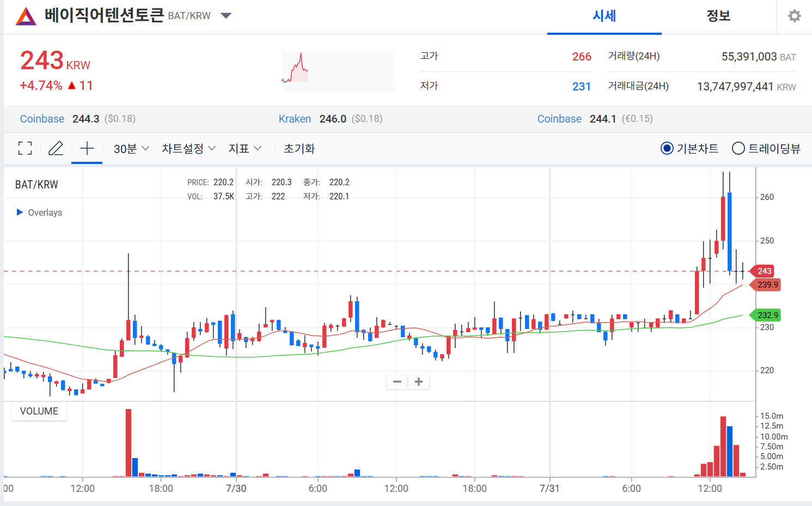This screenshot has height=506, width=812.
Task: Open the Coinbase 244.1 euro link
Action: point(595,119)
